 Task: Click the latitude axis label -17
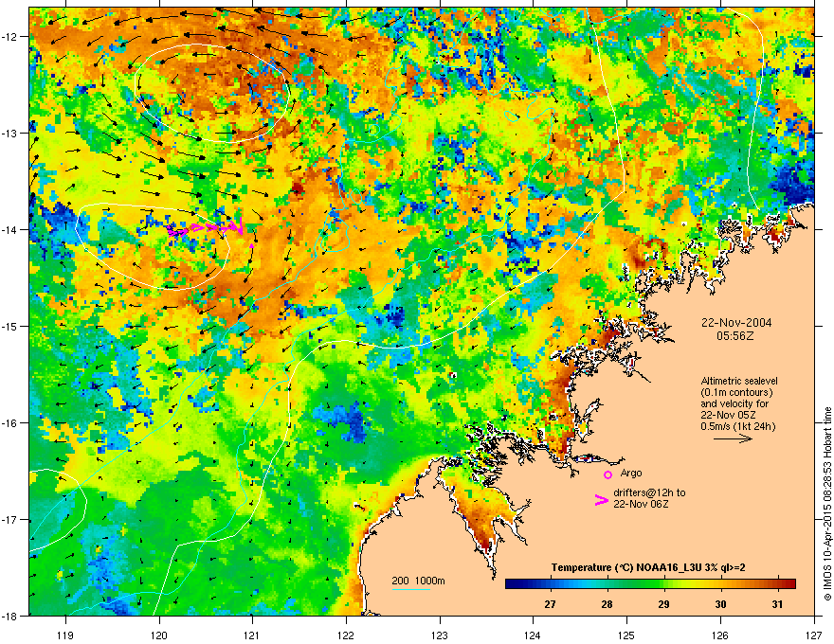(9, 519)
